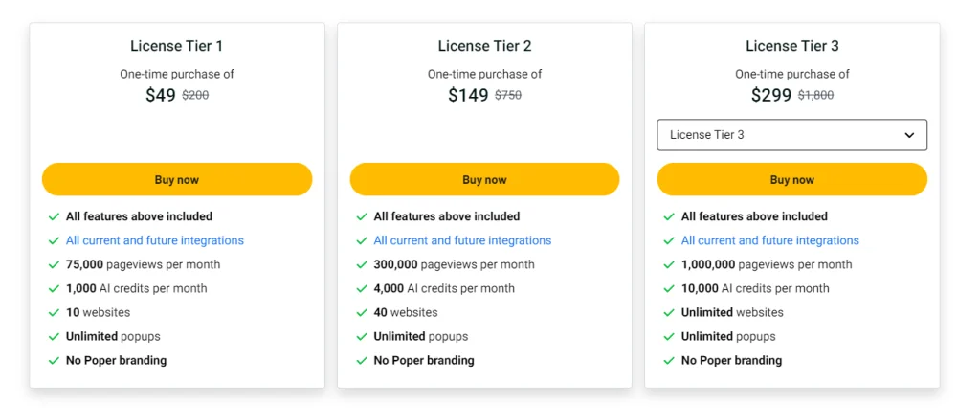This screenshot has width=980, height=408.
Task: Click the $149 price in Tier 2
Action: click(x=468, y=95)
